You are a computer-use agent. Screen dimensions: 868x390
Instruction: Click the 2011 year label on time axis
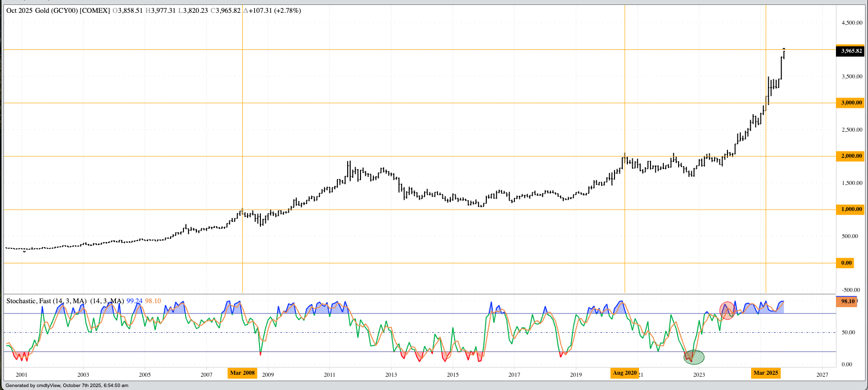point(329,375)
